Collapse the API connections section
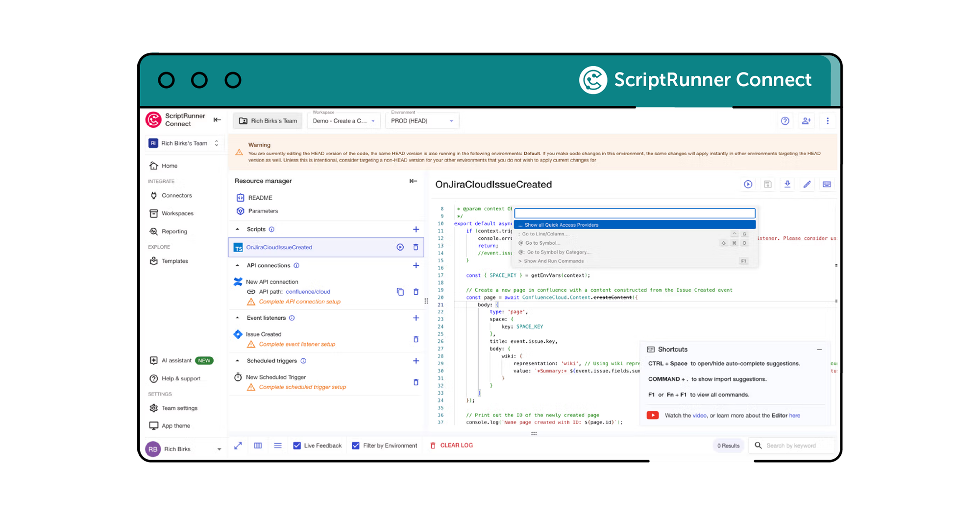 pyautogui.click(x=238, y=265)
